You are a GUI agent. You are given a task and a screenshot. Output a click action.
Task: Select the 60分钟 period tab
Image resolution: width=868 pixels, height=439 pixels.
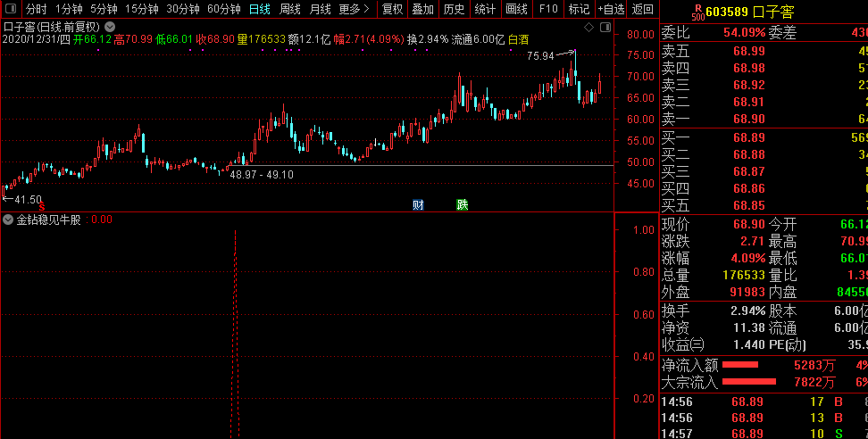(x=224, y=9)
